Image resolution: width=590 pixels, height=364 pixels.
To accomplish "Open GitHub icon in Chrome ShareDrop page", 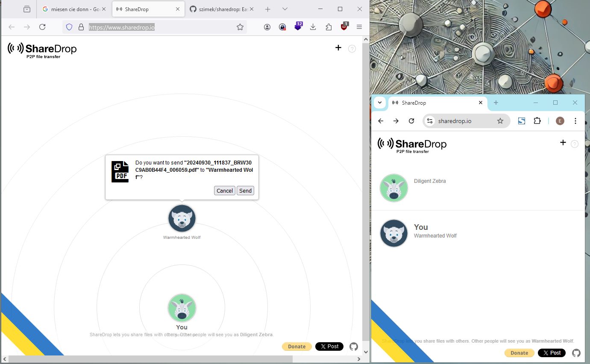I will [576, 353].
